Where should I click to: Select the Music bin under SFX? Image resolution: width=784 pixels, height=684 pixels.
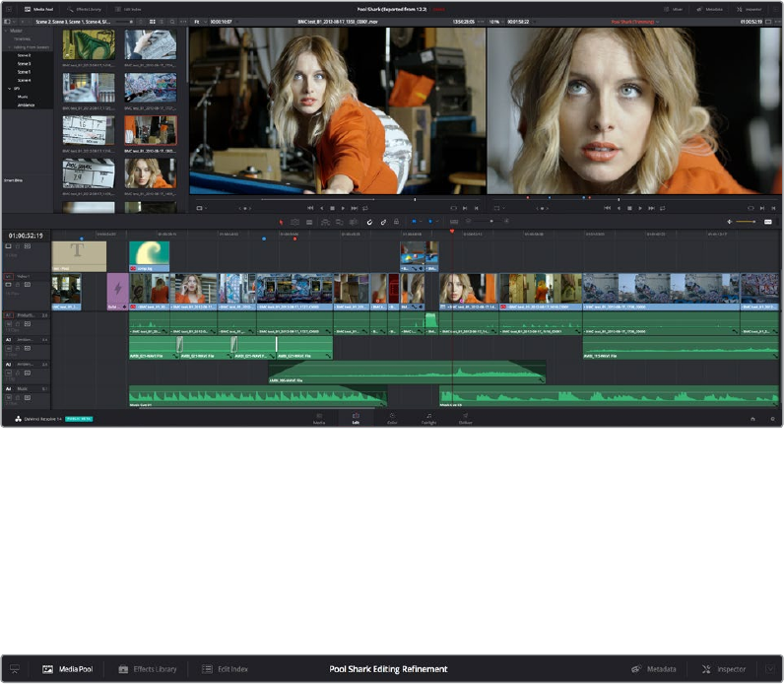23,97
